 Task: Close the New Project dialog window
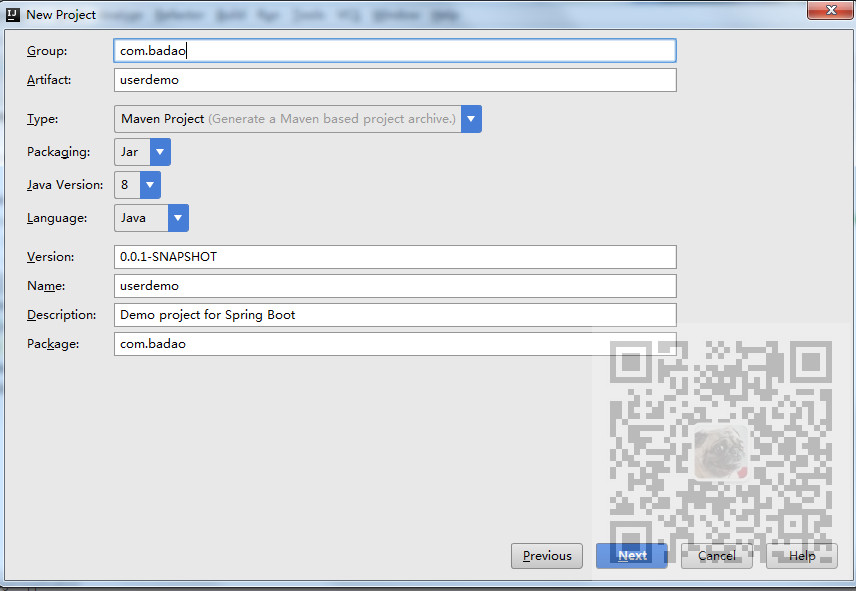coord(830,10)
